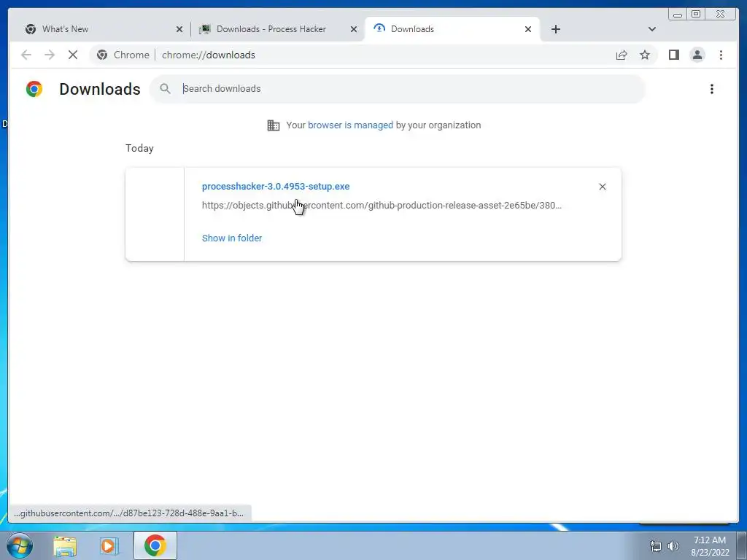Stop loading the page
The image size is (747, 560).
(73, 55)
